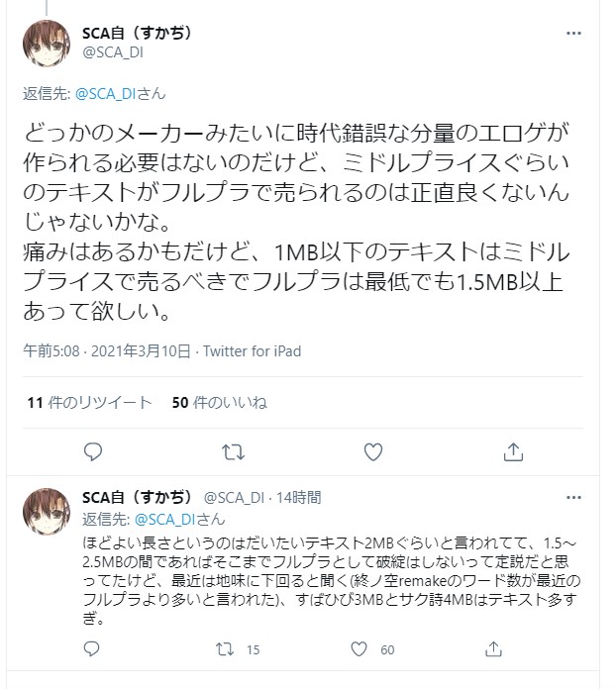View the 50 件のいいね list

coord(220,403)
